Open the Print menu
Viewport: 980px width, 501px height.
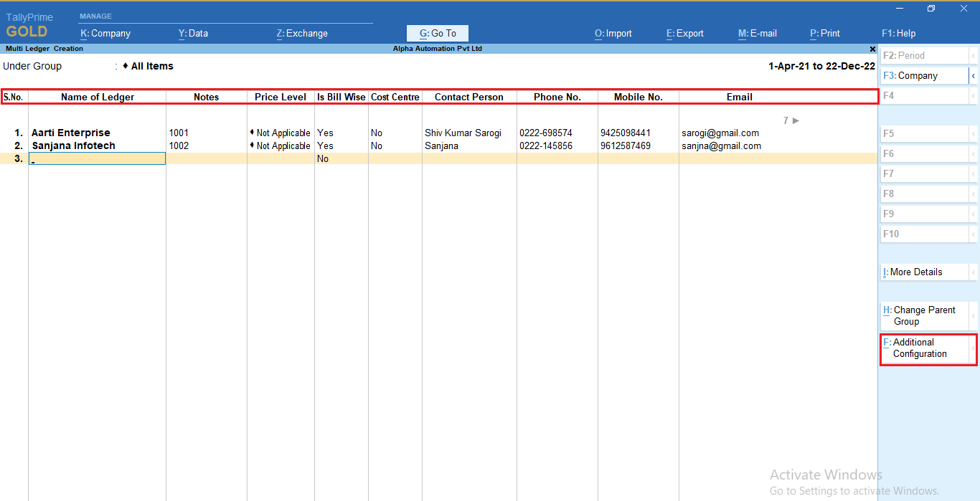click(825, 33)
